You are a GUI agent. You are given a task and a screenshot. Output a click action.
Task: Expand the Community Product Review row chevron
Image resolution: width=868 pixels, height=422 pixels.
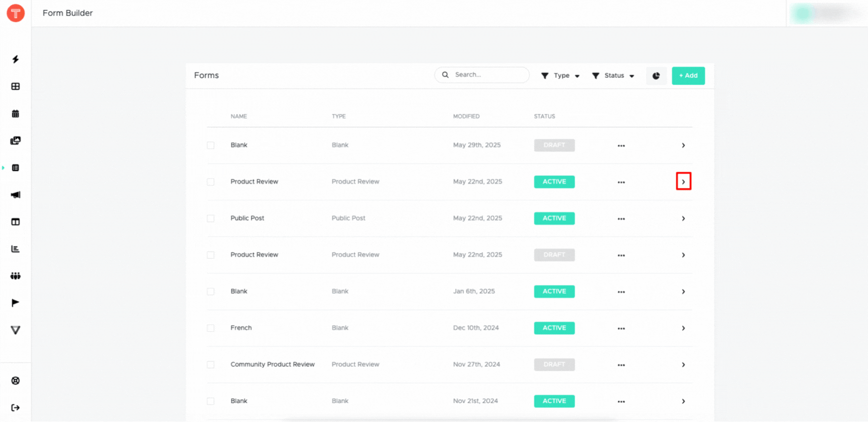pos(683,365)
